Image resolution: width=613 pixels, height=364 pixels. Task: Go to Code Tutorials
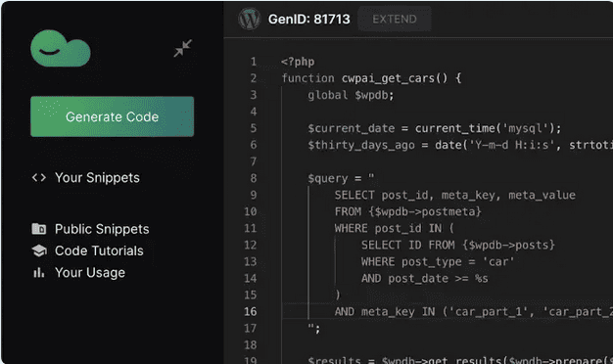click(x=99, y=250)
